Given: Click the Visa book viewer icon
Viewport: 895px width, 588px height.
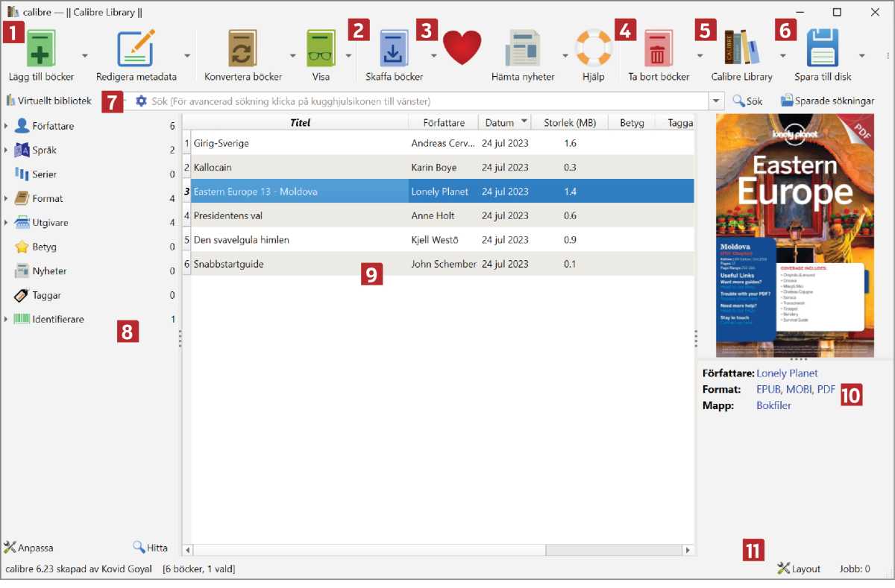Looking at the screenshot, I should tap(321, 50).
